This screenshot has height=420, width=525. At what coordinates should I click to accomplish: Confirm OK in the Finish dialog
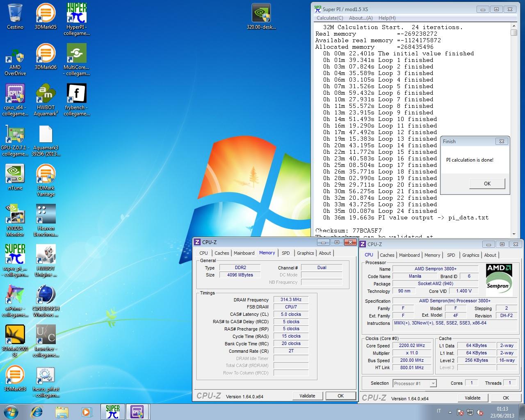point(487,184)
